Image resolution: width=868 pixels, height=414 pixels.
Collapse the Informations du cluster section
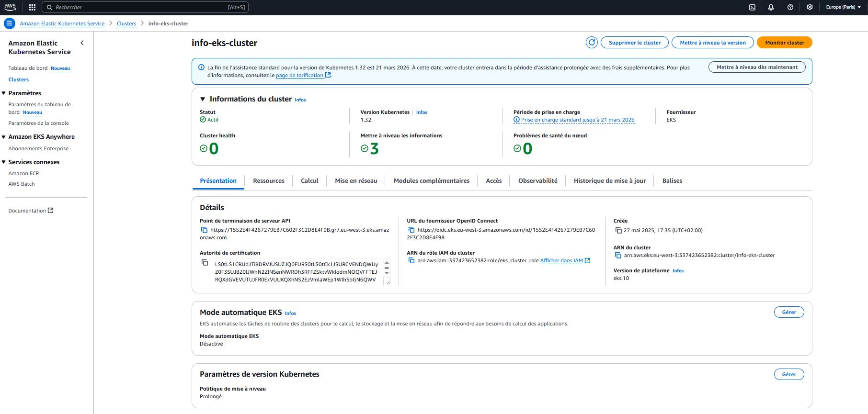[x=203, y=99]
